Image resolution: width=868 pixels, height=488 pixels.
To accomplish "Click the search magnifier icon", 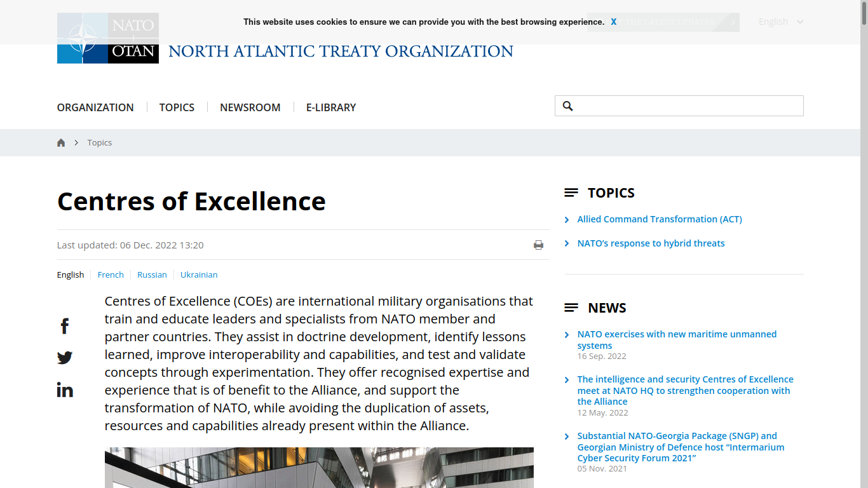I will pos(568,106).
